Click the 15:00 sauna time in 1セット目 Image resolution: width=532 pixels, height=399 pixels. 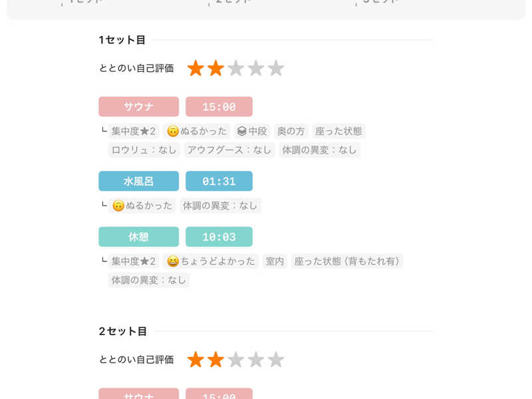click(219, 106)
